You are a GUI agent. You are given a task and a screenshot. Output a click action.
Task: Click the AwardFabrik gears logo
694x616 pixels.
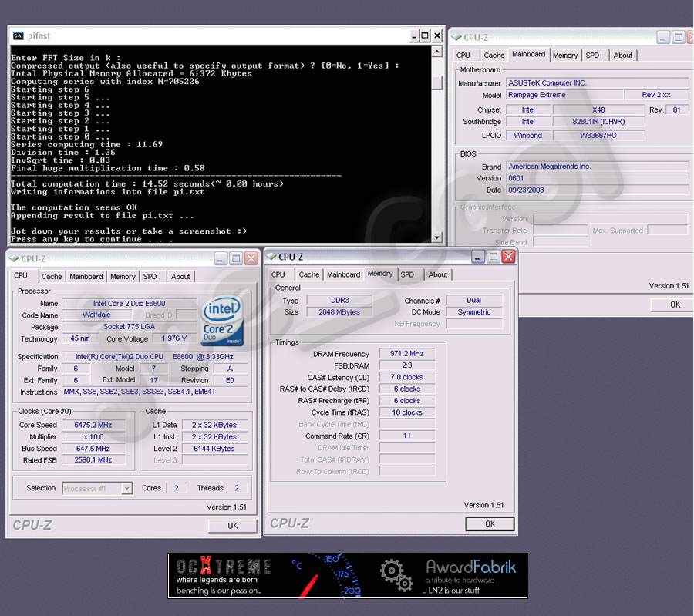pos(396,575)
